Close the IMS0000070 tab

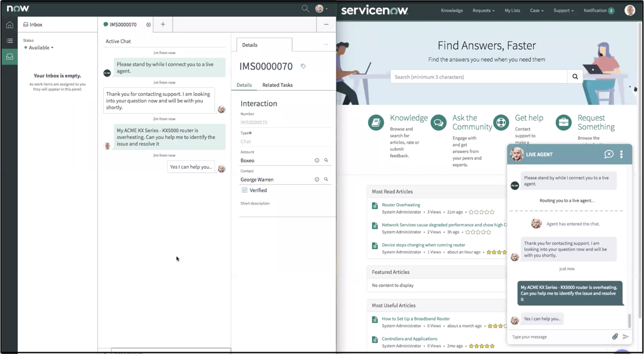(149, 25)
